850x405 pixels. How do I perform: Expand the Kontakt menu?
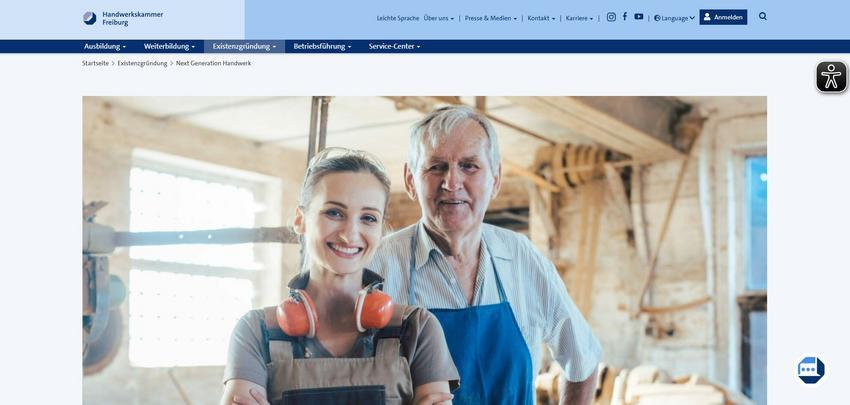coord(541,18)
